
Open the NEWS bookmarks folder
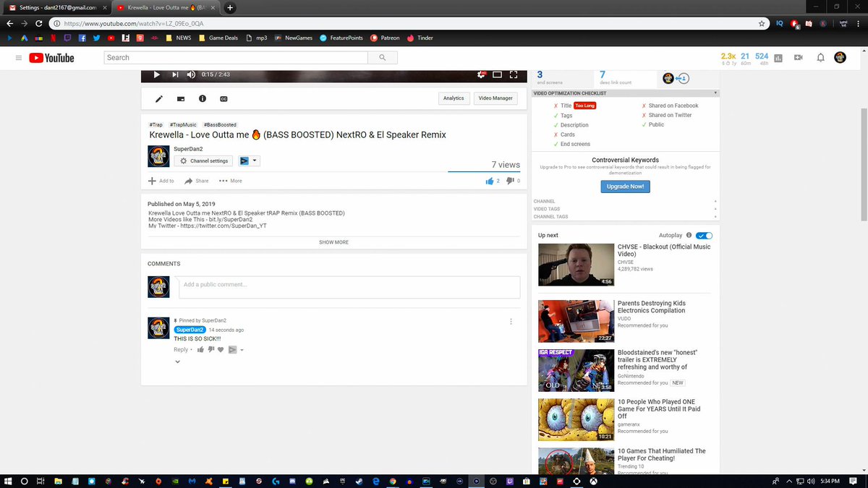click(179, 38)
